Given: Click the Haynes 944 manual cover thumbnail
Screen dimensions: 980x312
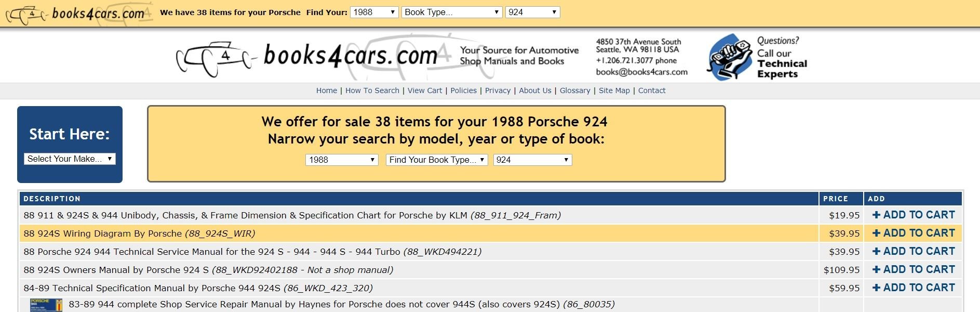Looking at the screenshot, I should click(x=46, y=305).
